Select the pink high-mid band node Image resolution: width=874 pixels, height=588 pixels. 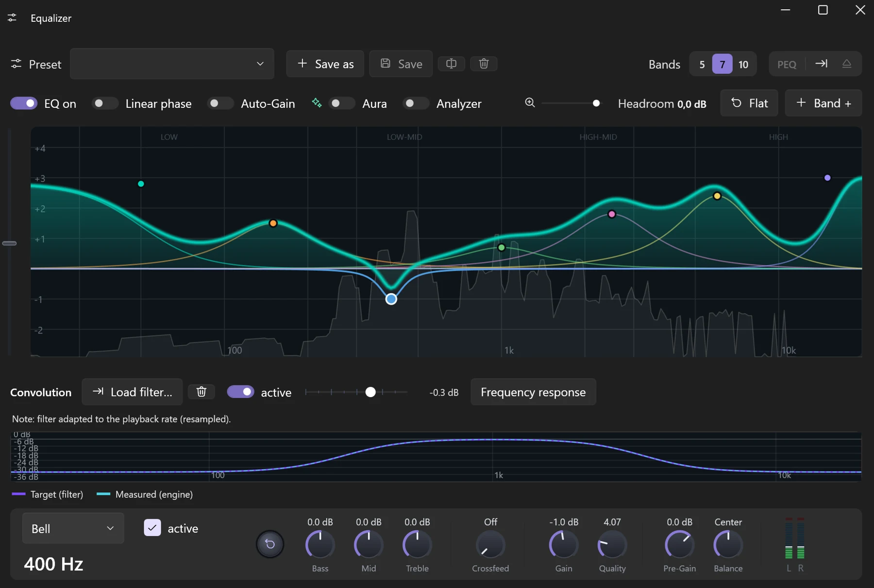(612, 214)
